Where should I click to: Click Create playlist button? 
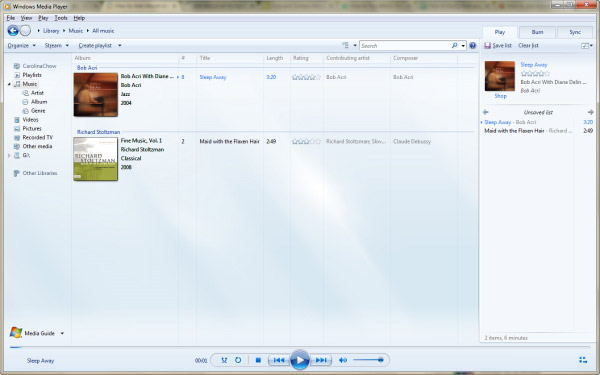click(95, 46)
